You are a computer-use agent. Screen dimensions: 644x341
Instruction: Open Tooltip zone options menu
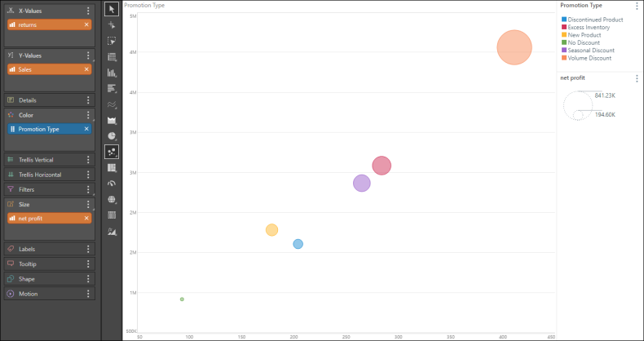coord(88,263)
